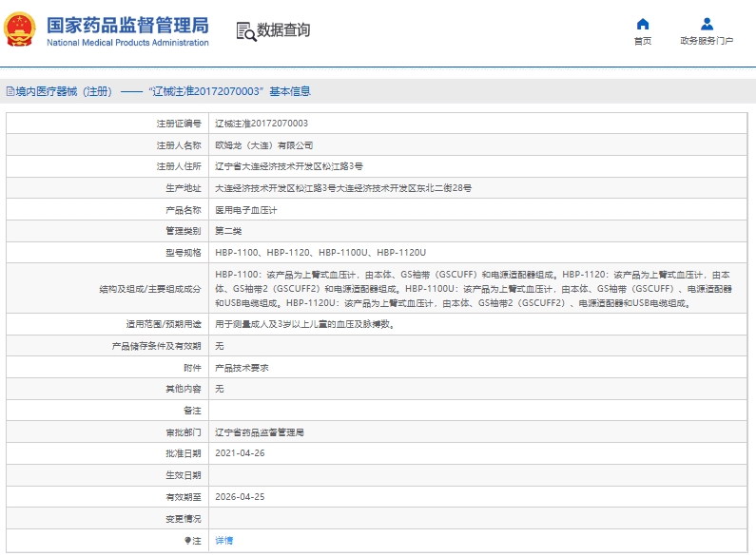Click the document icon before 境内医疗器械
The height and width of the screenshot is (556, 756).
tap(10, 91)
